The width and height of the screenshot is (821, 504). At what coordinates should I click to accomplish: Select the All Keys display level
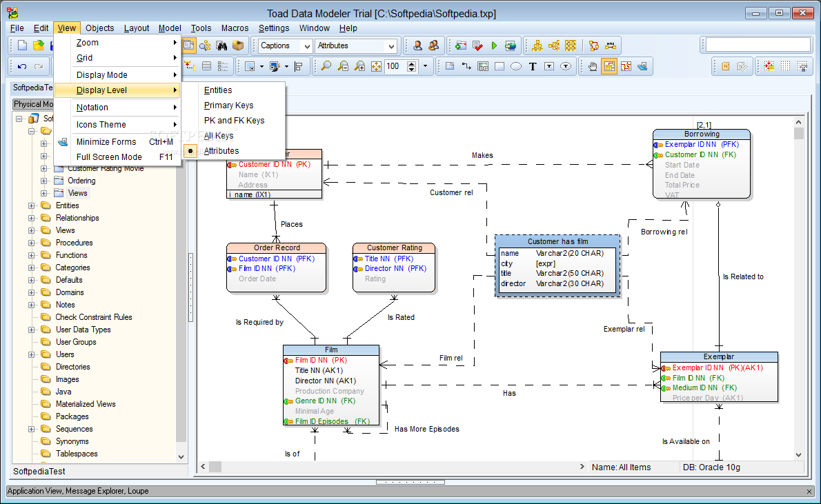tap(218, 136)
